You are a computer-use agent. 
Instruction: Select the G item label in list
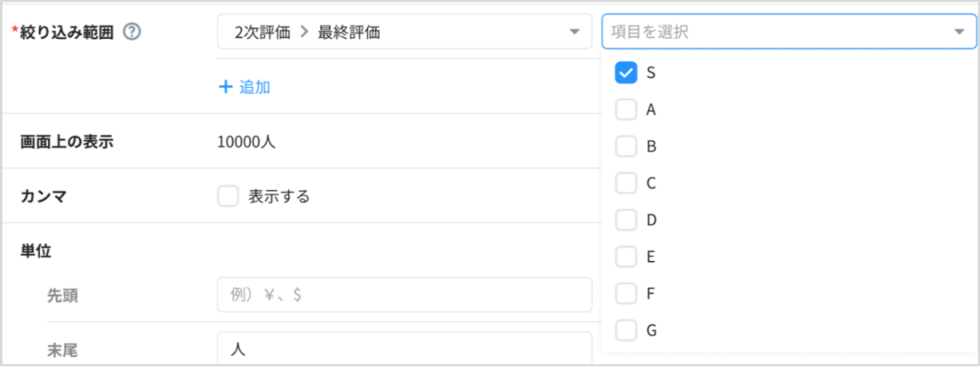tap(651, 330)
